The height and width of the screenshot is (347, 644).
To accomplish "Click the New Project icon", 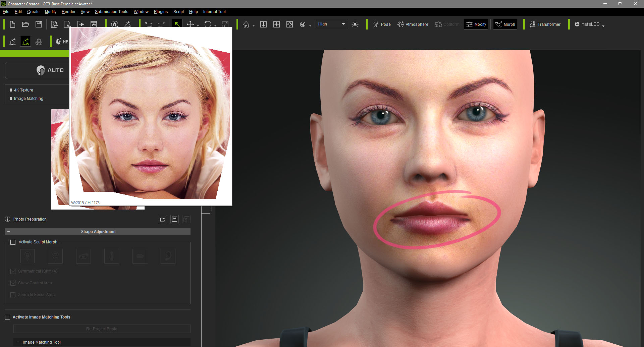I will [12, 24].
